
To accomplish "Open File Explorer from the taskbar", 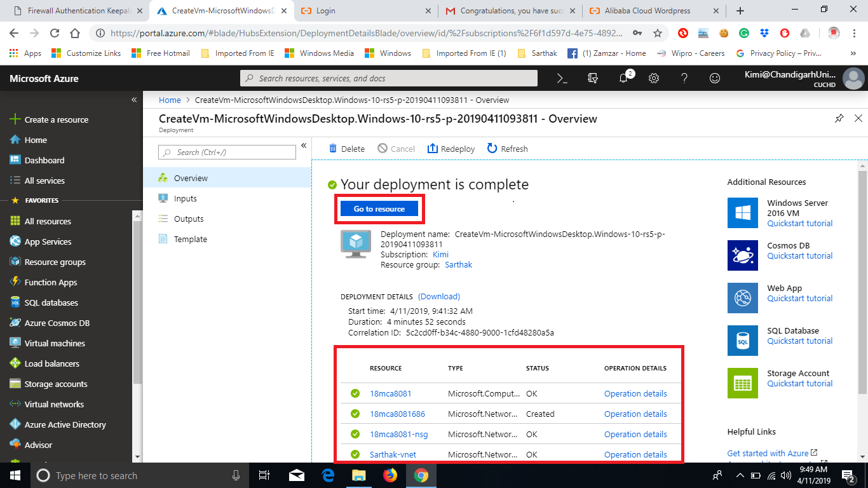I will pyautogui.click(x=359, y=475).
